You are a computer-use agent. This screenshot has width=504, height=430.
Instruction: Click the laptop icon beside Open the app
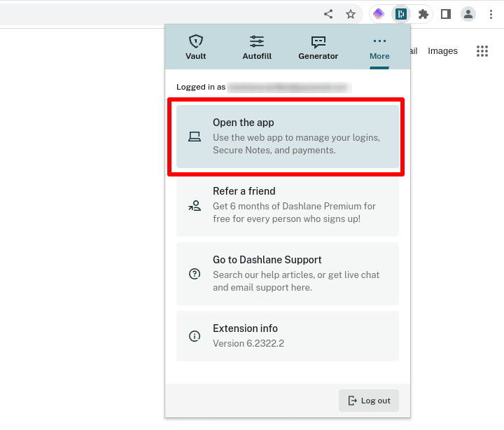point(195,137)
